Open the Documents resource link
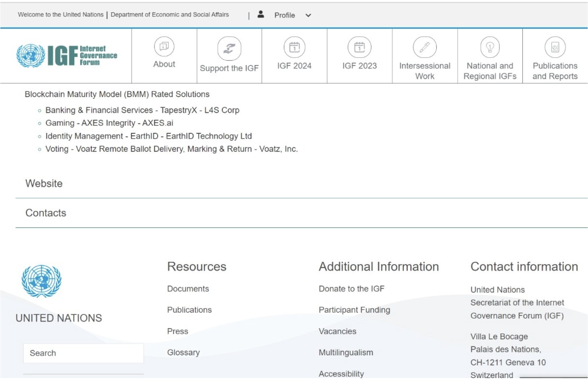 point(188,289)
